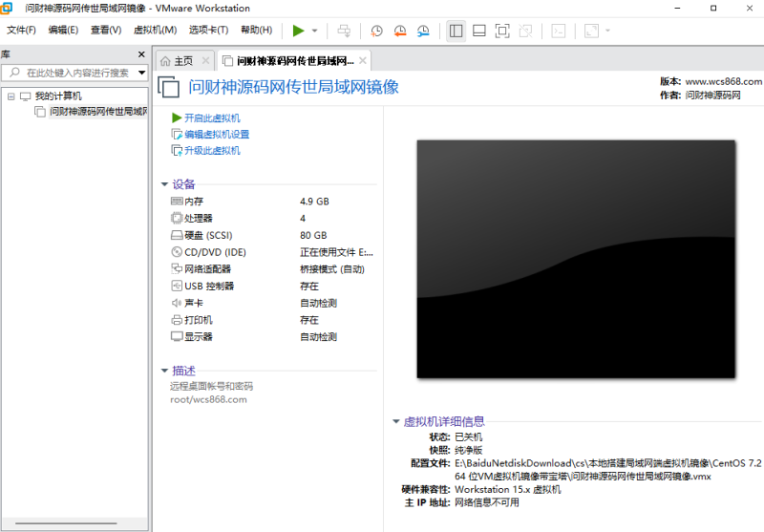
Task: Revert to snapshot toolbar icon
Action: [399, 31]
